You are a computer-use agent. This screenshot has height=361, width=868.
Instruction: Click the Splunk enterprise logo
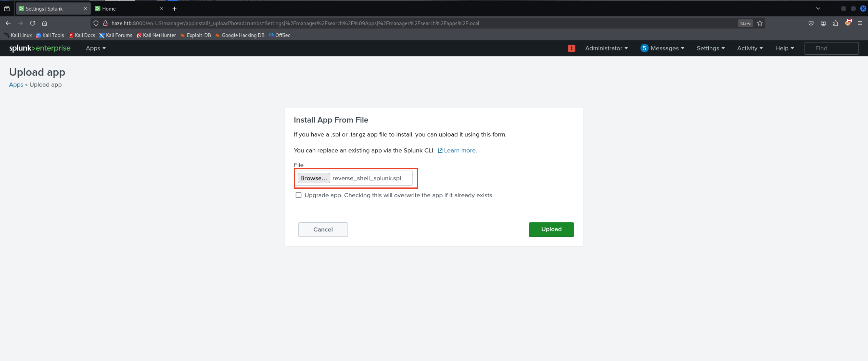40,48
